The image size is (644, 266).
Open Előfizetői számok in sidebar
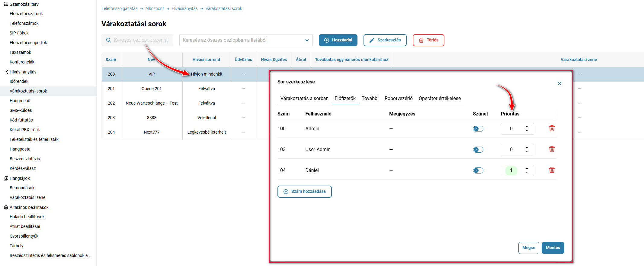coord(26,14)
